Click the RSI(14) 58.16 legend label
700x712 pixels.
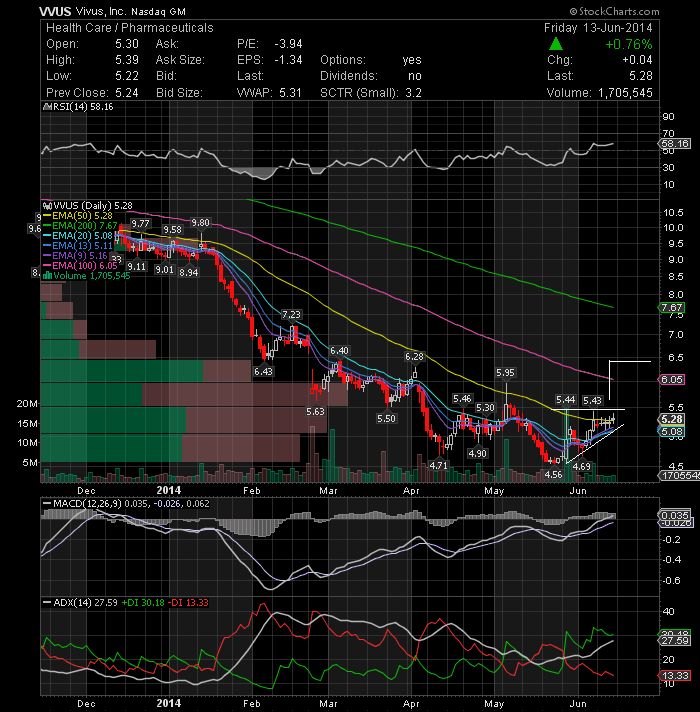[x=78, y=107]
